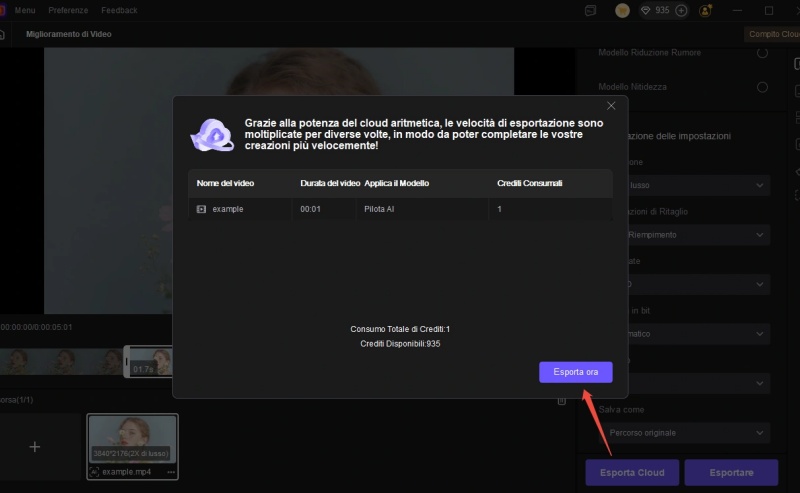Click the Esportare button
The height and width of the screenshot is (493, 800).
pos(731,473)
